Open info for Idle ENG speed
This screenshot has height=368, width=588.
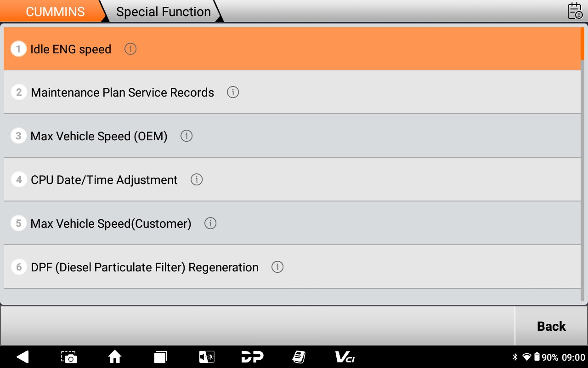130,49
